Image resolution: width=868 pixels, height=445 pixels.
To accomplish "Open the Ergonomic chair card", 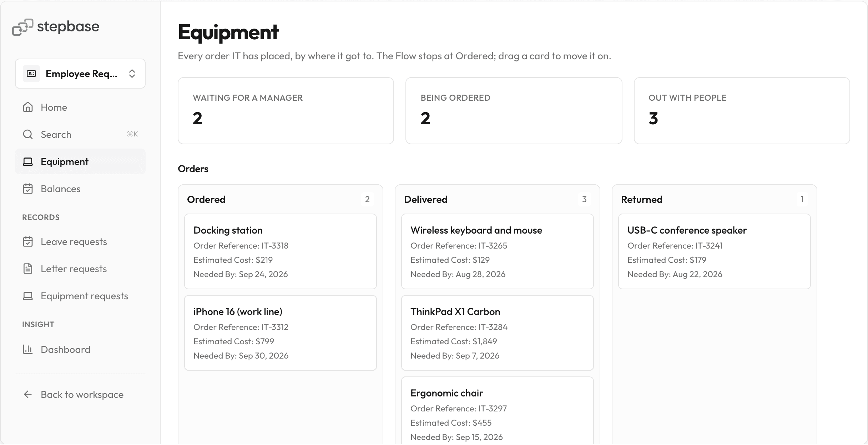I will point(498,411).
